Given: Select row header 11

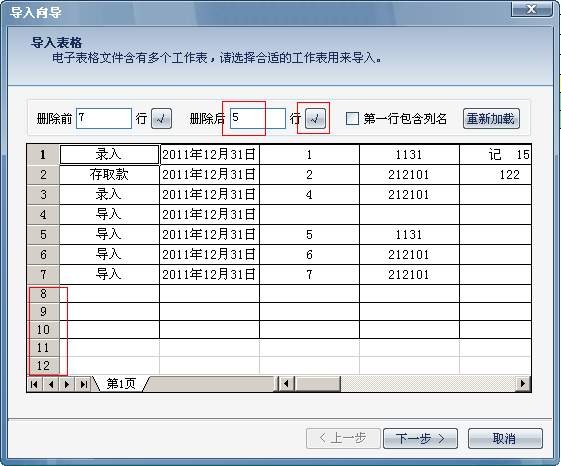Looking at the screenshot, I should (43, 348).
